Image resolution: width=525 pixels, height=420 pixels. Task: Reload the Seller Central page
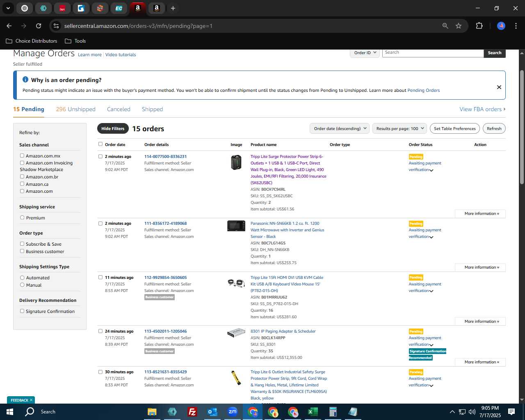click(39, 26)
